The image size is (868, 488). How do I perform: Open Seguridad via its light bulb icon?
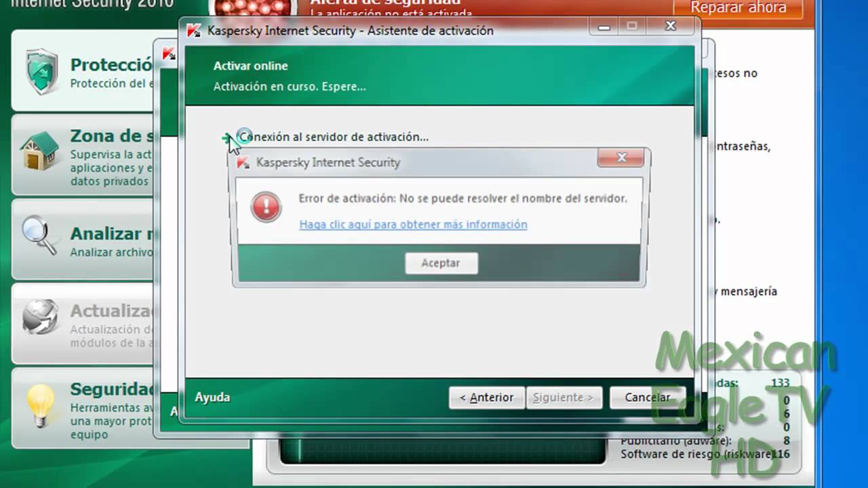click(x=41, y=405)
